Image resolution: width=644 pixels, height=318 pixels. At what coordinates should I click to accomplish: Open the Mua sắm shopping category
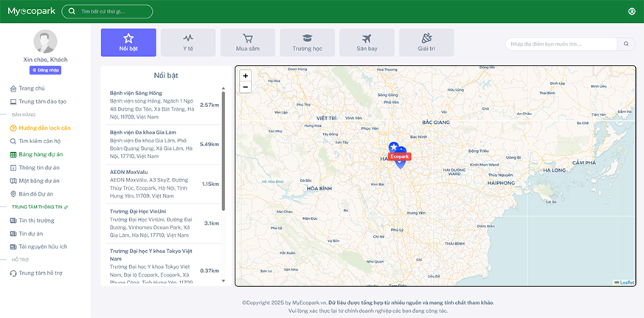[248, 43]
